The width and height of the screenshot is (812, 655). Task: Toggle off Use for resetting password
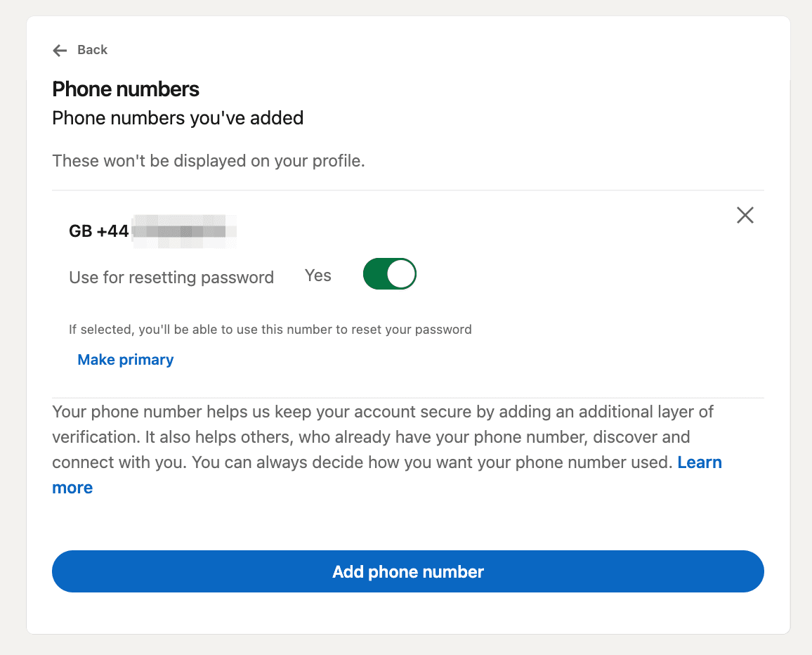point(389,273)
